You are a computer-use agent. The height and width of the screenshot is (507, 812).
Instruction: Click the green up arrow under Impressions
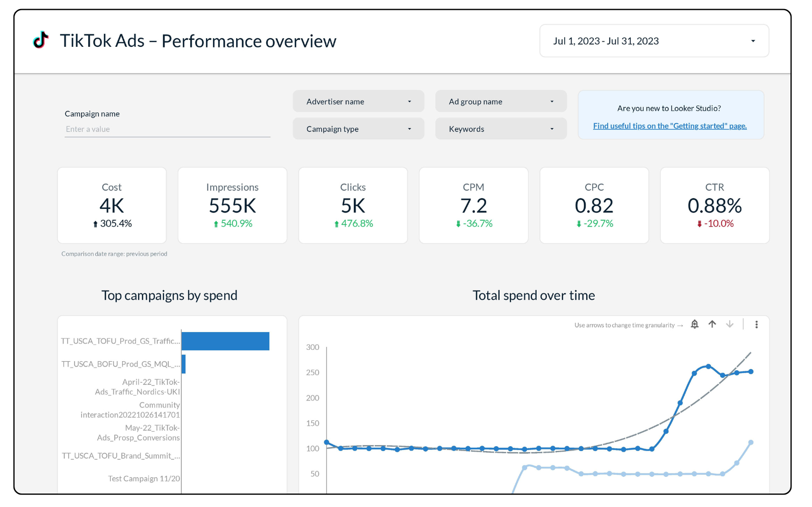click(216, 224)
